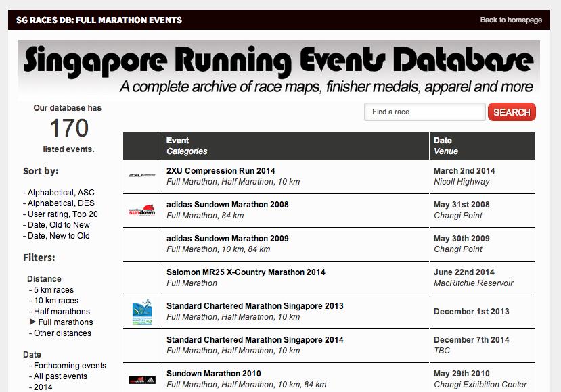Click the Changi Exhibition Center venue text
561x392 pixels.
tap(480, 385)
